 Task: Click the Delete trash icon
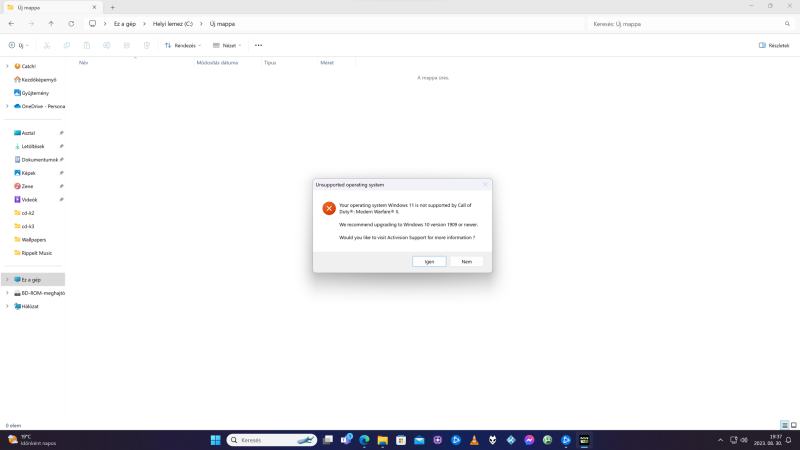[x=147, y=45]
